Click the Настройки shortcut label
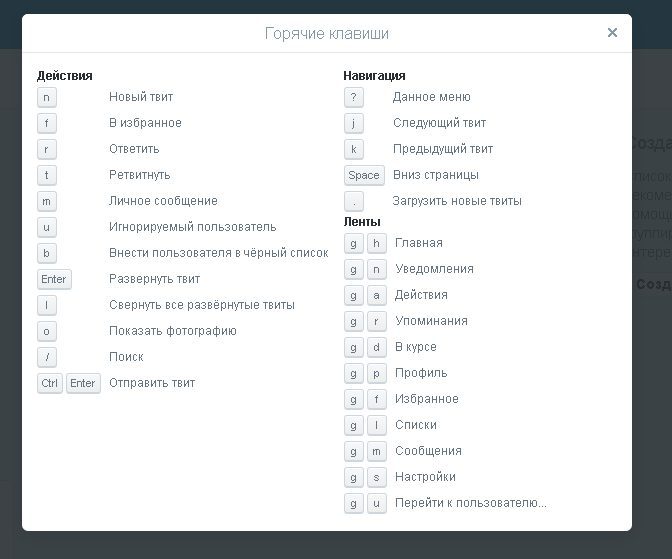 click(425, 477)
